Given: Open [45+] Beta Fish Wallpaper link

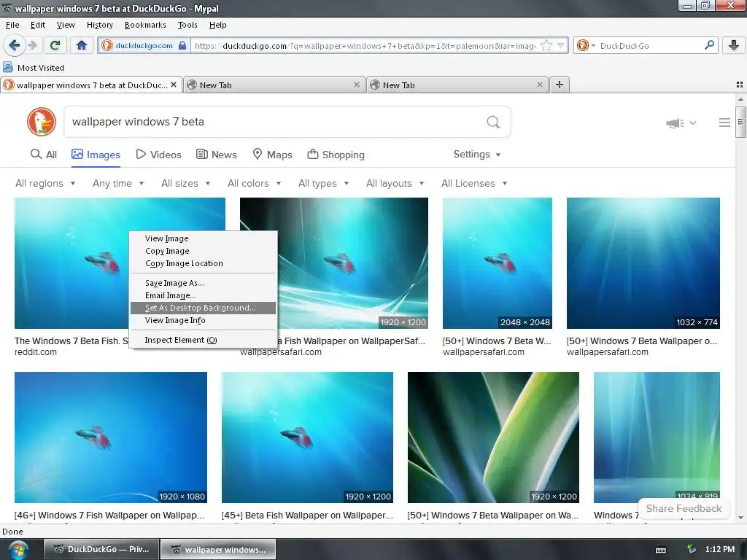Looking at the screenshot, I should click(307, 516).
